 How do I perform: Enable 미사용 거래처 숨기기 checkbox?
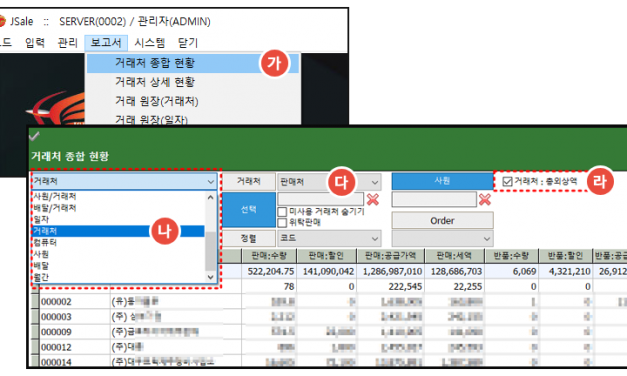point(282,212)
